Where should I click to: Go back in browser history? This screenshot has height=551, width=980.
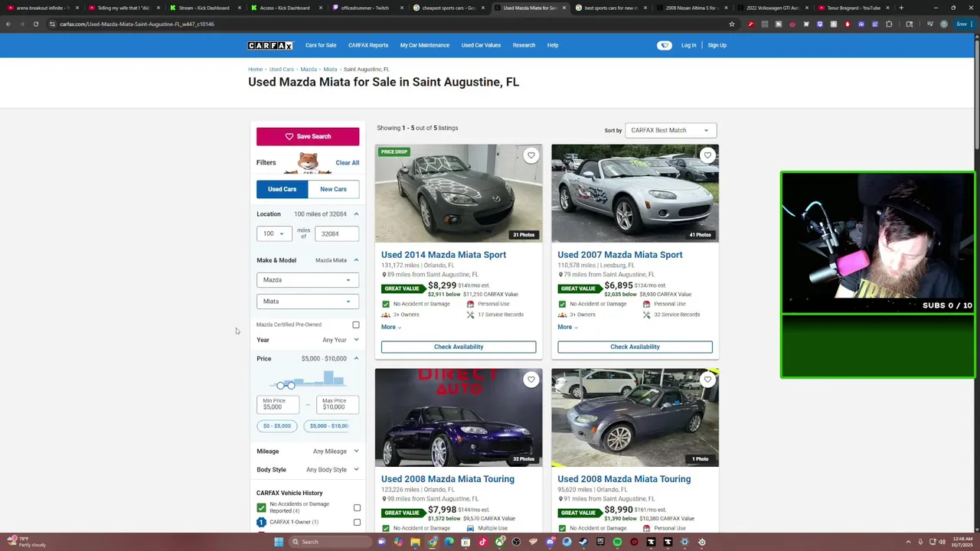click(x=8, y=24)
